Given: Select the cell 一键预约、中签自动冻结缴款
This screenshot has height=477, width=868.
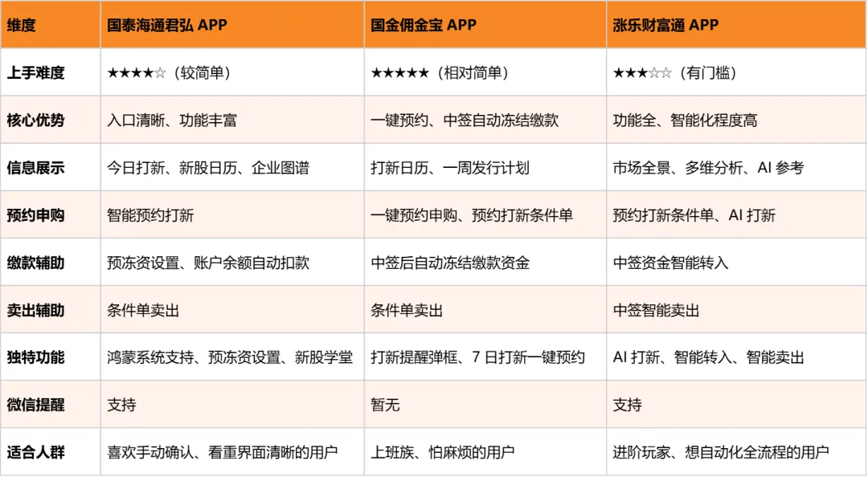Looking at the screenshot, I should click(x=485, y=120).
